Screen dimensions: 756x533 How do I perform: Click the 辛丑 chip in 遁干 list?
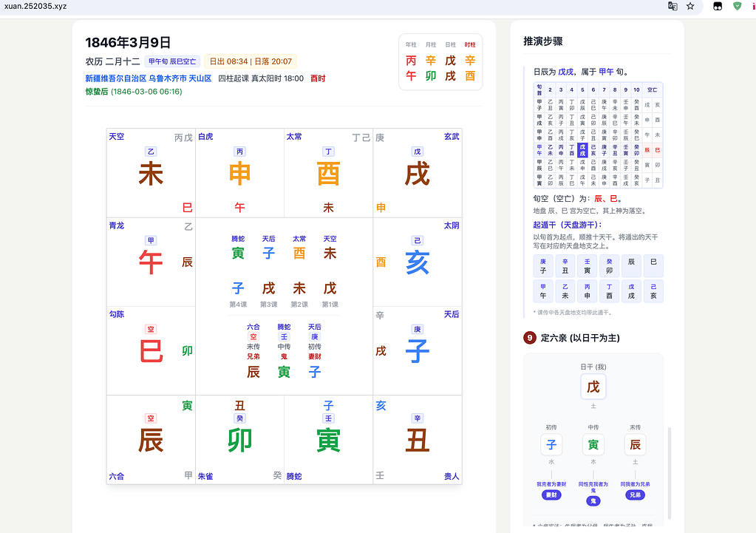[565, 266]
